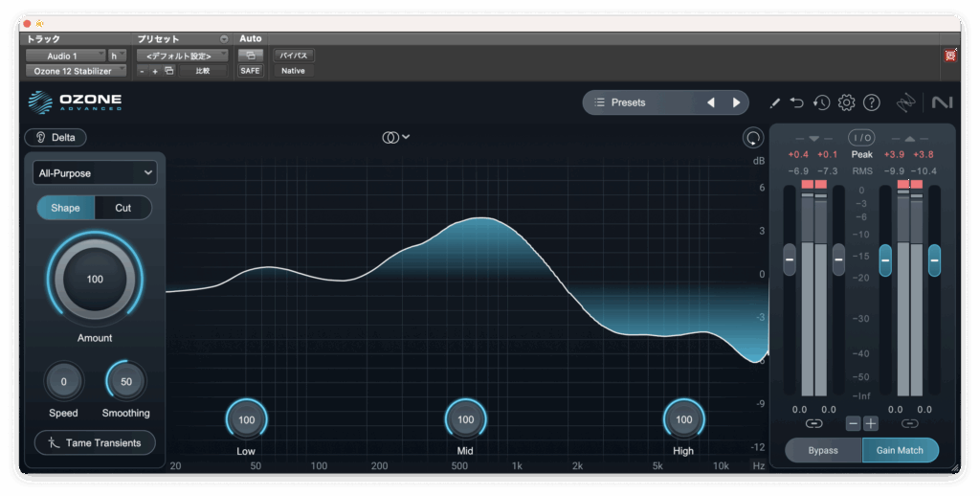
Task: Toggle Gain Match off
Action: coord(900,450)
